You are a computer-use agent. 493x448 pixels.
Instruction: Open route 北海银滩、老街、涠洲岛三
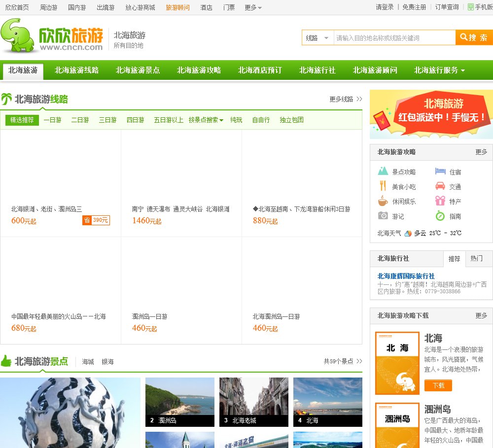click(46, 209)
